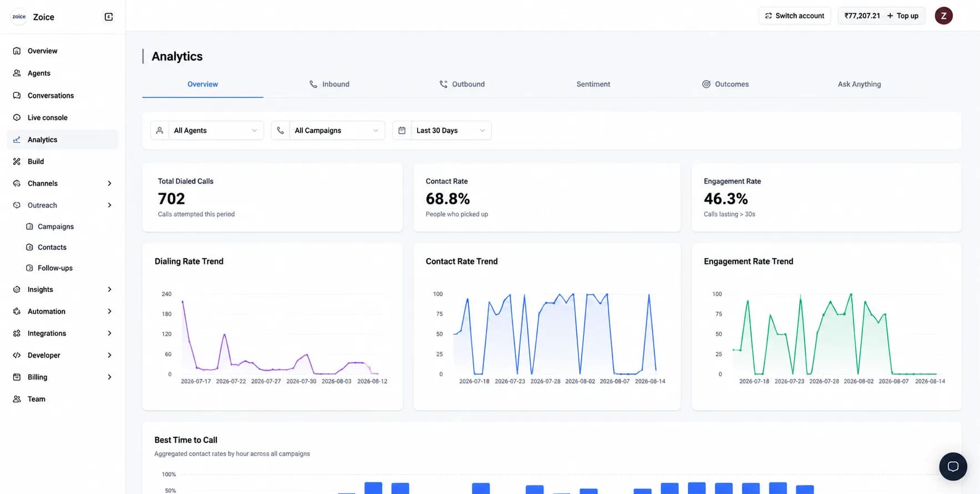Screen dimensions: 980x494
Task: Click the Overview home icon in sidebar
Action: coord(17,51)
